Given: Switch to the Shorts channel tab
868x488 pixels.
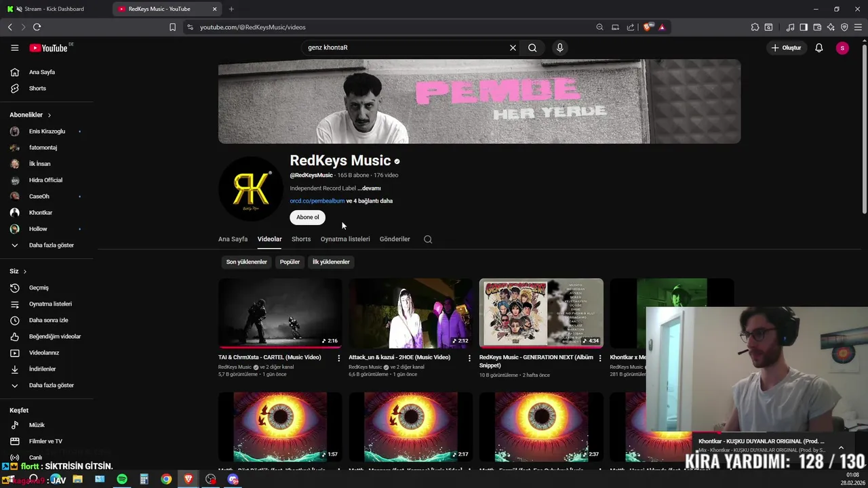Looking at the screenshot, I should 301,239.
